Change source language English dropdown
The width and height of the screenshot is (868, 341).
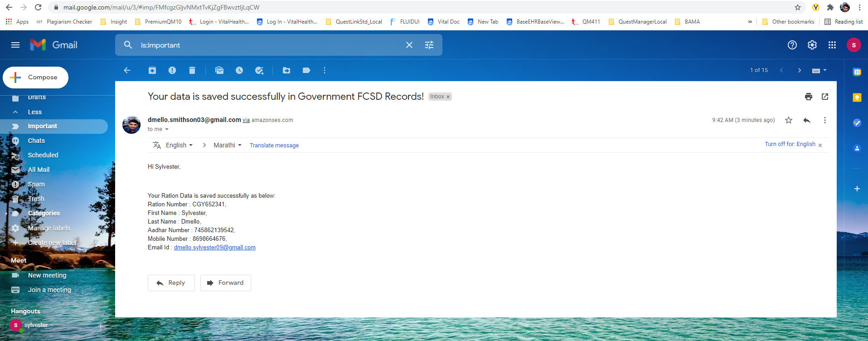pos(179,145)
